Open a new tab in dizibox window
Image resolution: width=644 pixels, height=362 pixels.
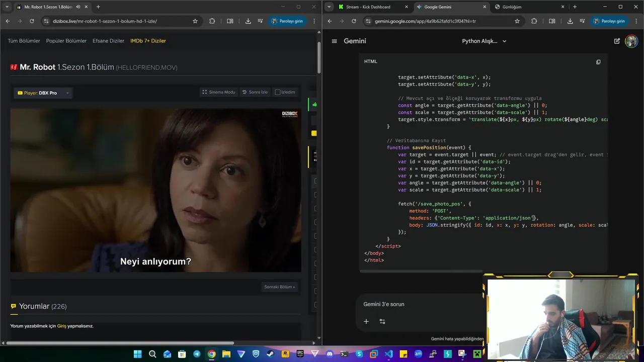point(98,7)
